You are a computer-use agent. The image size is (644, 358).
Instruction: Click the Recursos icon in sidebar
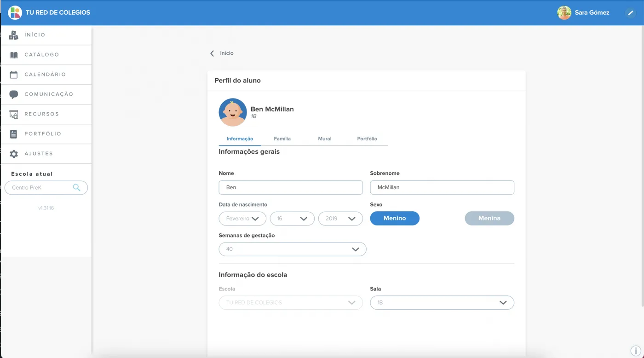click(x=14, y=114)
